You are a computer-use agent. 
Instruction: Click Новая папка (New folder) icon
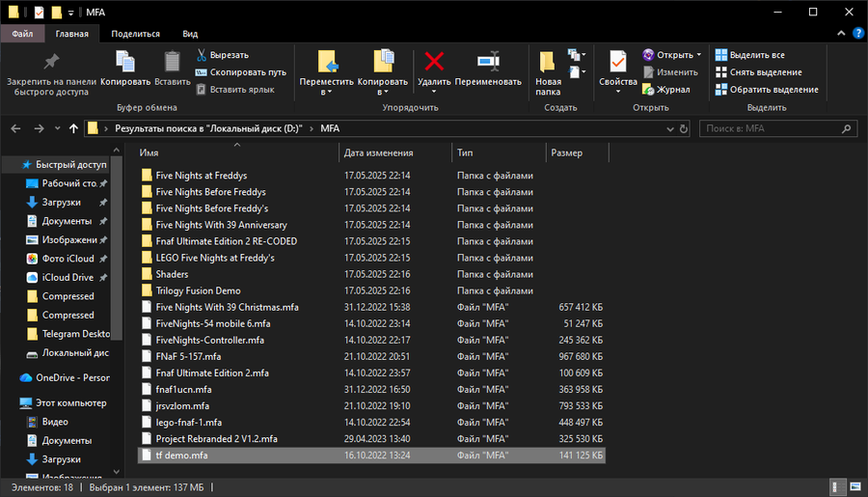548,62
